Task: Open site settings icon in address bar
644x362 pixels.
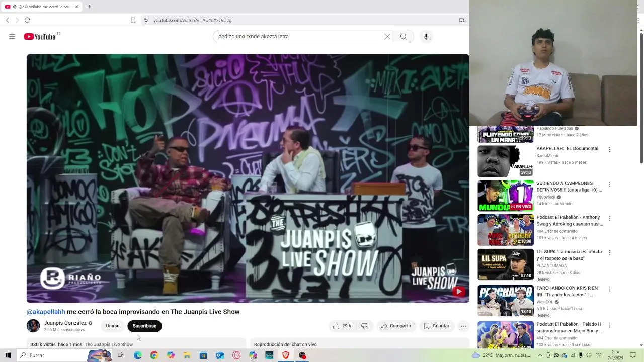Action: tap(146, 20)
